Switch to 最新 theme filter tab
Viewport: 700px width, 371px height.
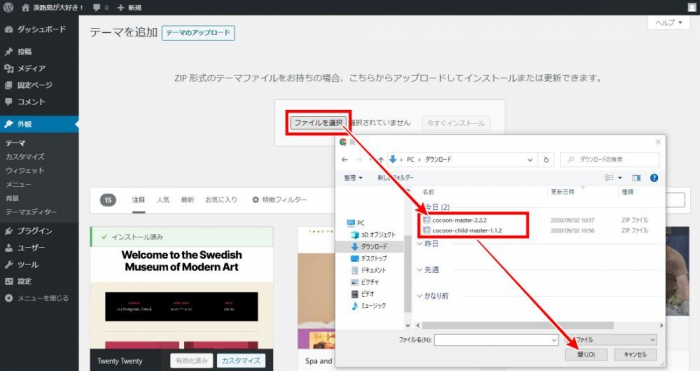click(x=188, y=200)
